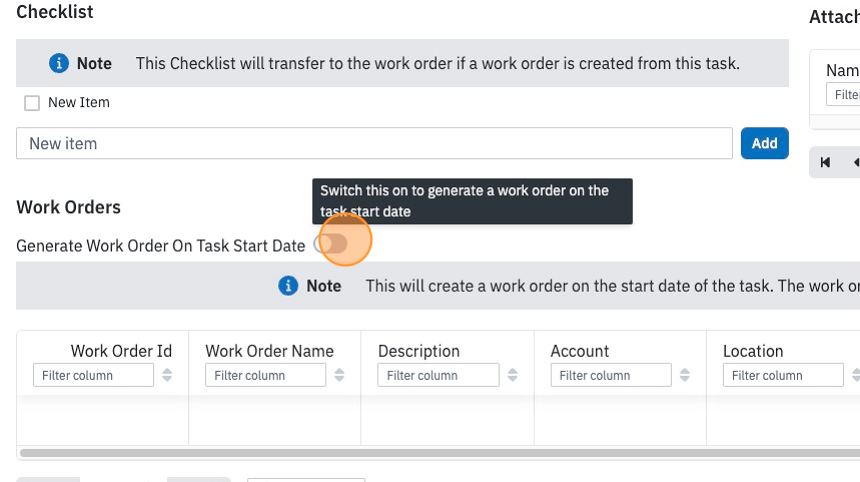The image size is (860, 482).
Task: Filter the Work Order Id column
Action: click(93, 375)
